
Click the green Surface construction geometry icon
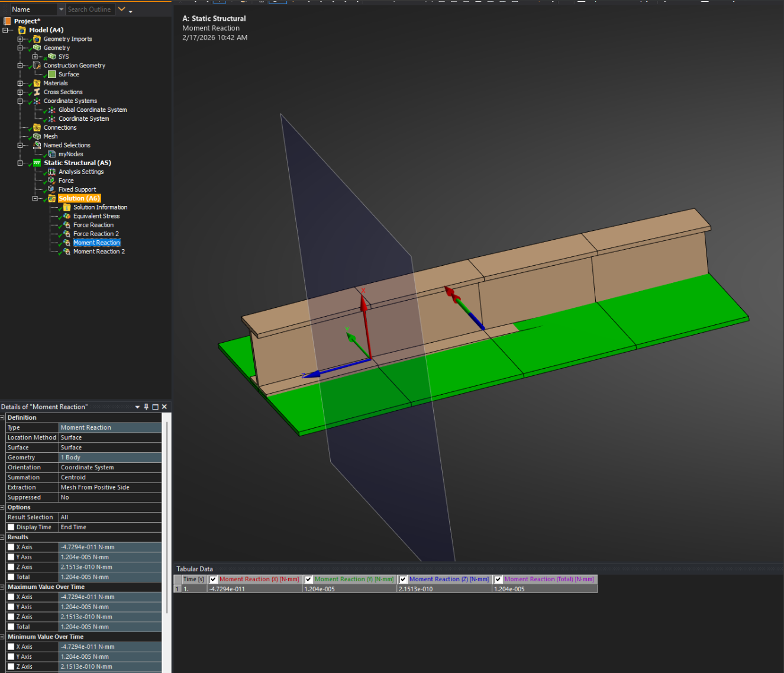51,74
